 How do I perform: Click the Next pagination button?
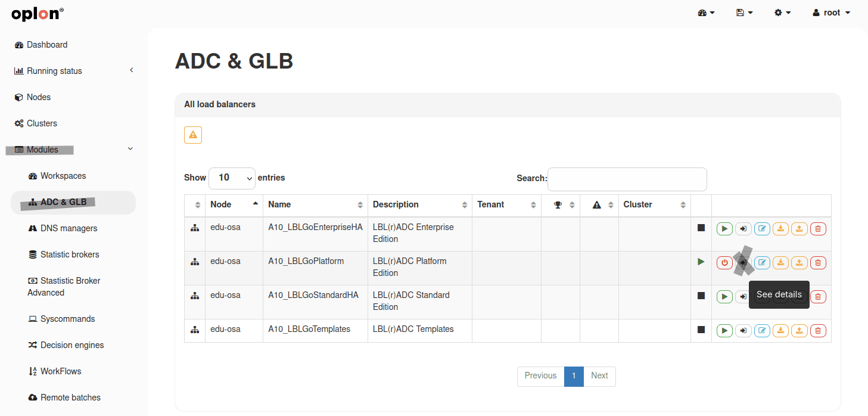click(x=599, y=376)
